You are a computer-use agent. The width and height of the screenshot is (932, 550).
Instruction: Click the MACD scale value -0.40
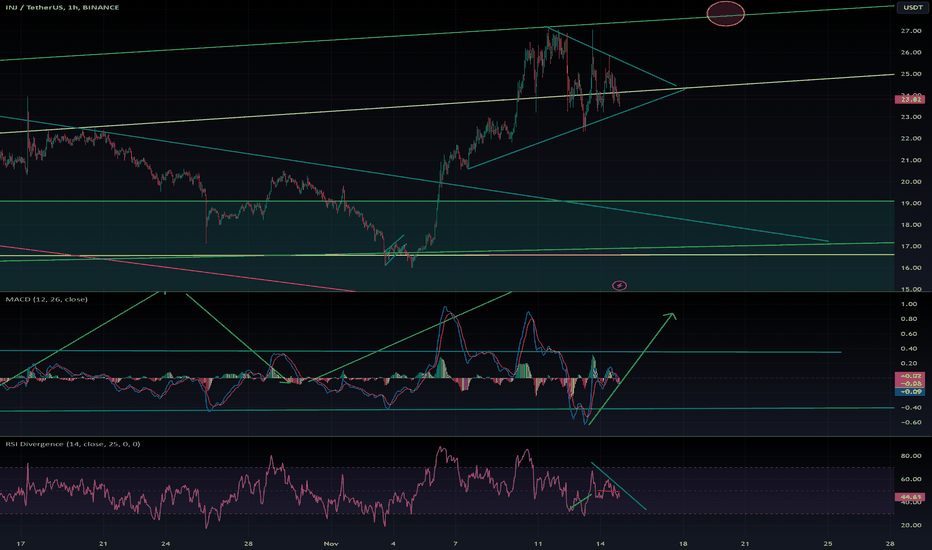[x=909, y=408]
